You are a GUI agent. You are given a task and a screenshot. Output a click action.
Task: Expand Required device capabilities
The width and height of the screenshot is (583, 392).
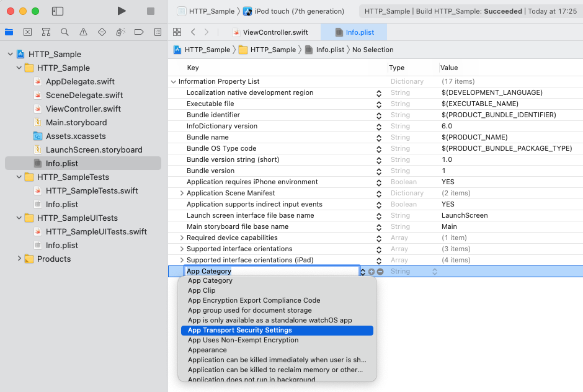point(182,238)
